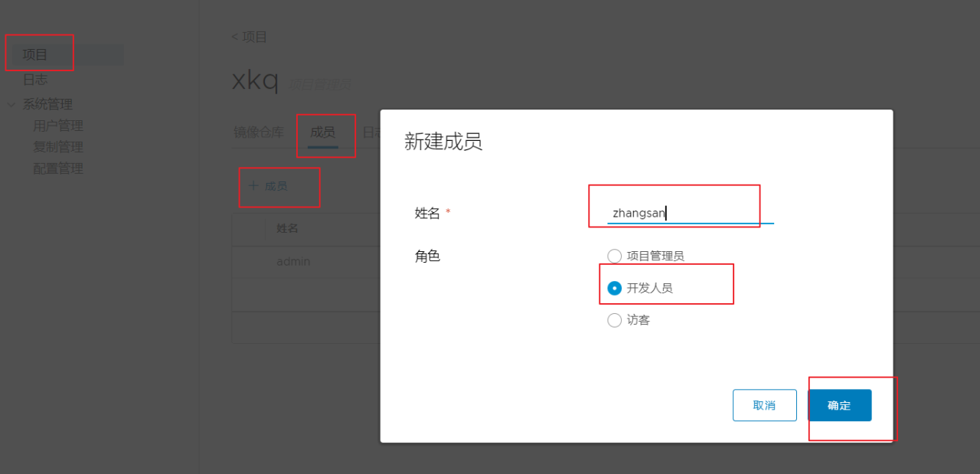Click the 姓名 column header in the table
The height and width of the screenshot is (474, 980).
(287, 228)
